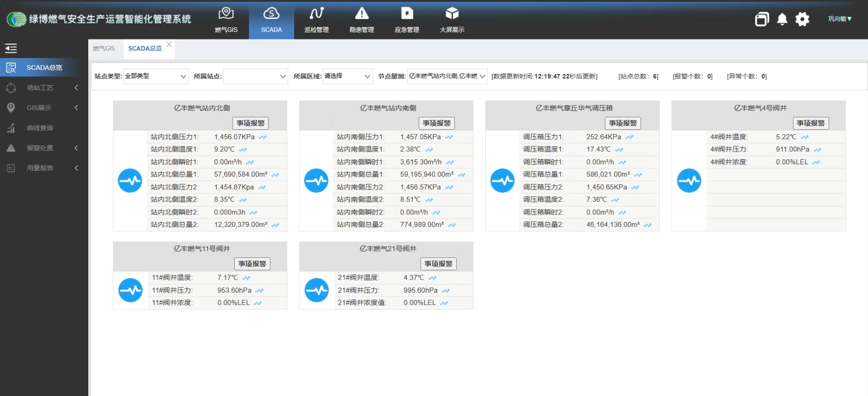This screenshot has height=396, width=868.
Task: Switch to the 燃气GIS tab
Action: tap(104, 49)
